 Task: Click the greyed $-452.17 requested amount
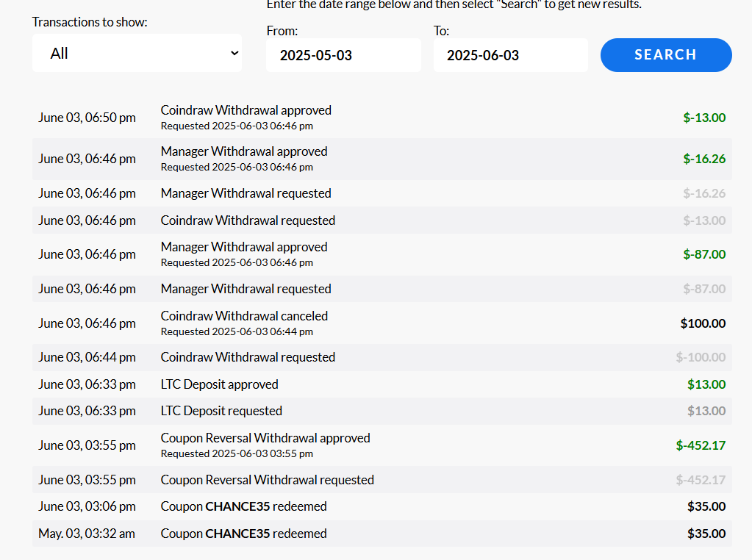point(701,480)
